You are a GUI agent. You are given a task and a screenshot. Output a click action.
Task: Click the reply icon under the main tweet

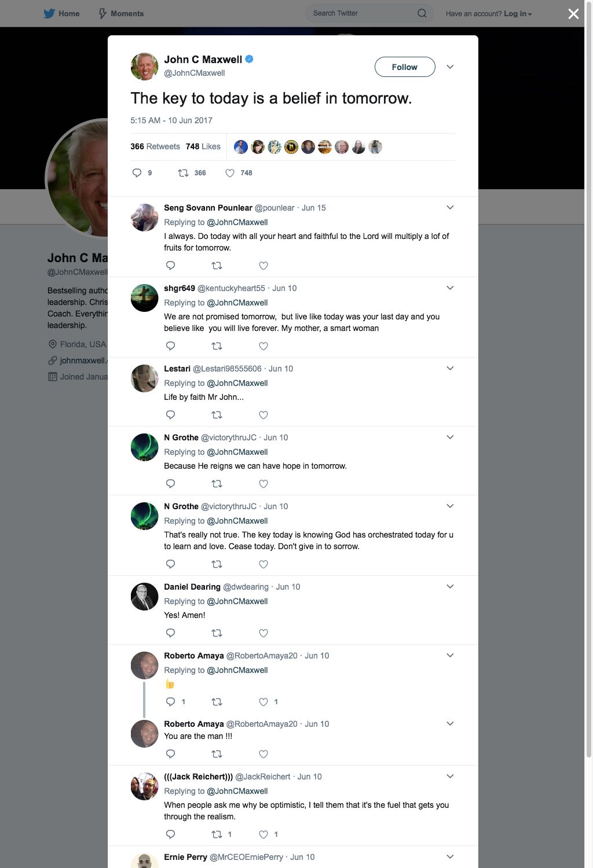click(137, 172)
